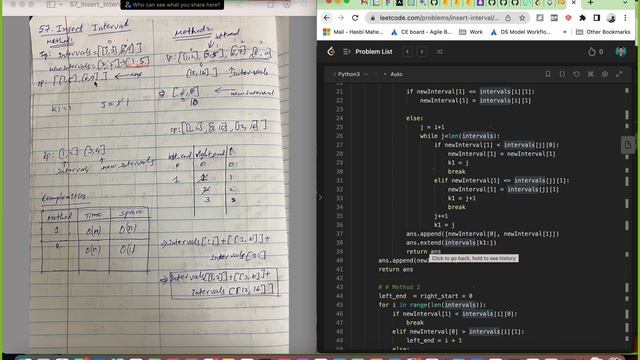Pick a random problem shuffle icon

pyautogui.click(x=440, y=51)
